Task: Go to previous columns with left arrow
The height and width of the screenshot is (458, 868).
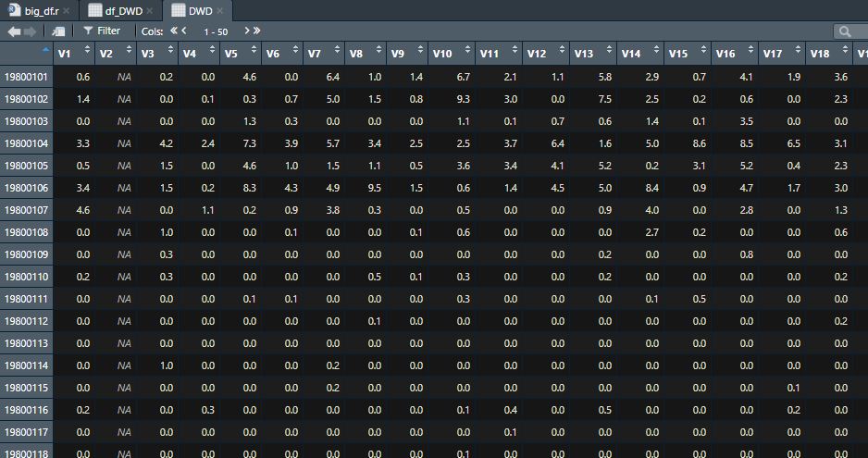Action: click(x=185, y=31)
